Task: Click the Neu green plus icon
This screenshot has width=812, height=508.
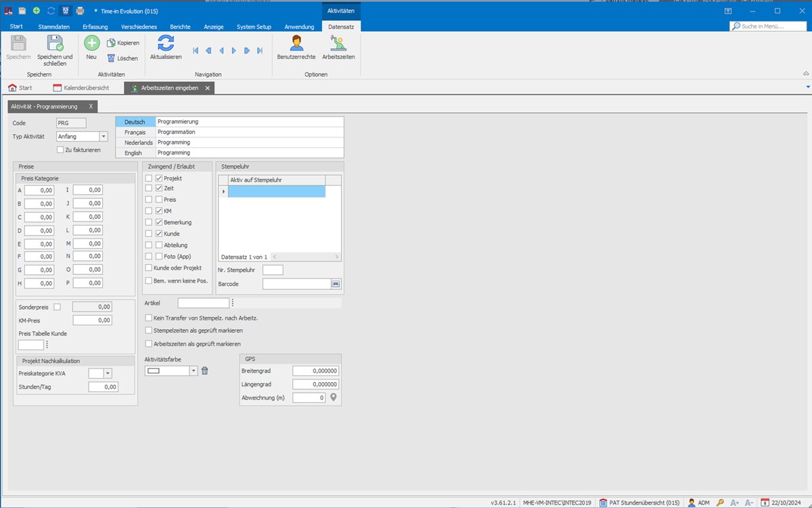Action: click(x=91, y=43)
